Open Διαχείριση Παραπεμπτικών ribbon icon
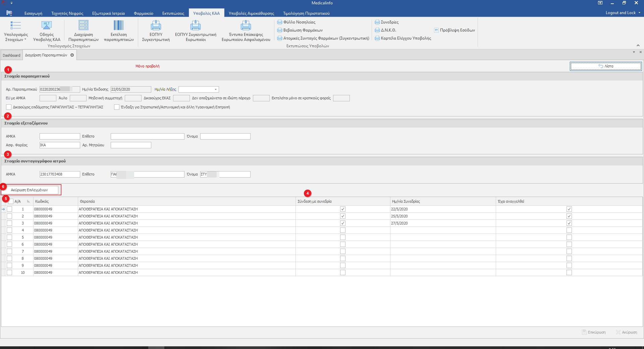This screenshot has width=644, height=349. coord(84,26)
